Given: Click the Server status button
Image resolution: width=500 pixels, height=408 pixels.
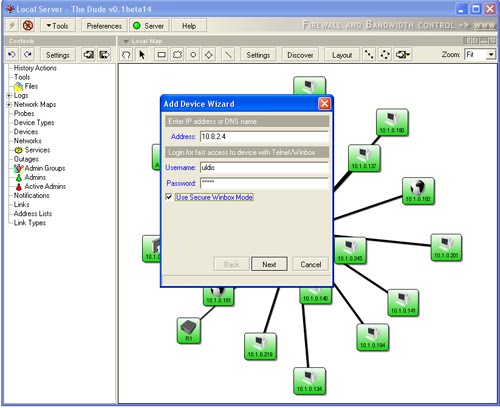Looking at the screenshot, I should pyautogui.click(x=149, y=26).
